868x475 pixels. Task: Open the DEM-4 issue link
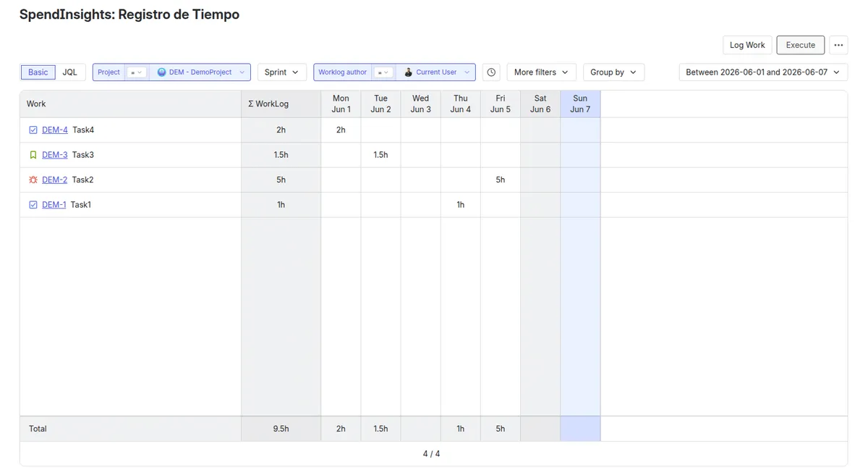(55, 130)
